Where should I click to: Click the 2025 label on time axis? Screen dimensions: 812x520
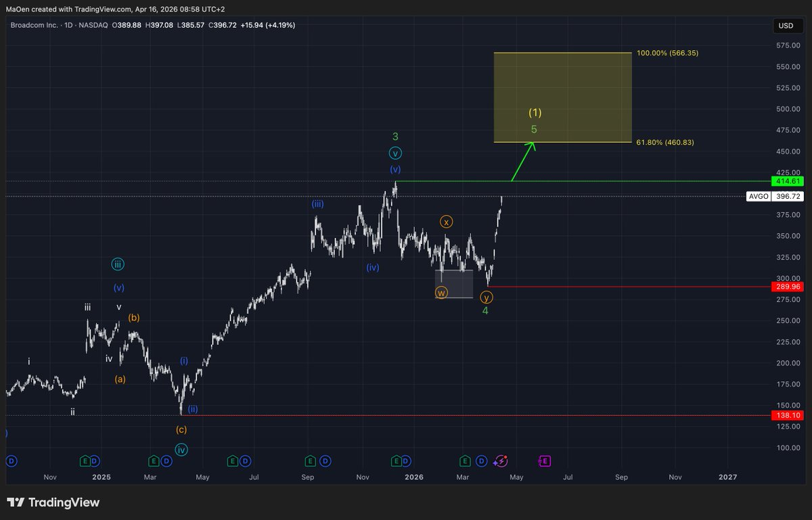(101, 477)
